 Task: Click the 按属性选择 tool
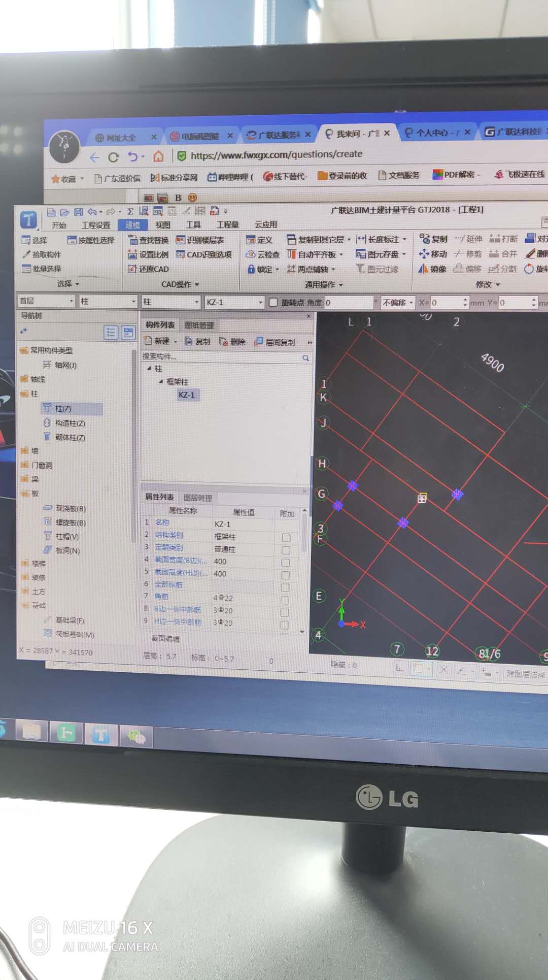click(91, 240)
